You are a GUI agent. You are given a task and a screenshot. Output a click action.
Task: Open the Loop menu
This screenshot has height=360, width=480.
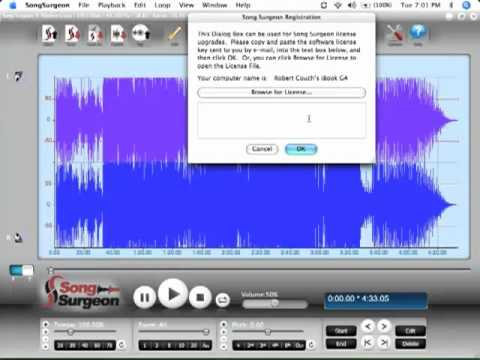coord(162,5)
